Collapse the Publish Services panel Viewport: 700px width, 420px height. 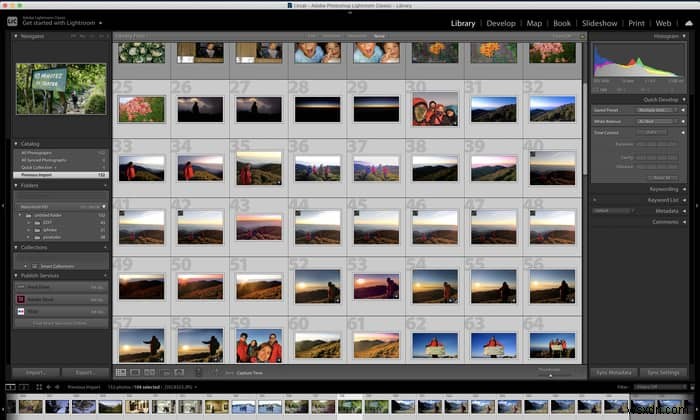(x=16, y=275)
